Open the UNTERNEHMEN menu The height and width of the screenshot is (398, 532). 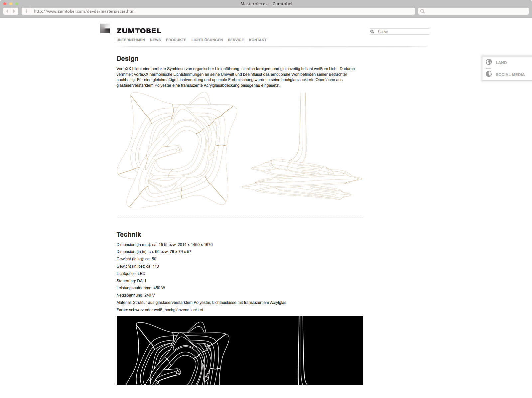click(131, 40)
